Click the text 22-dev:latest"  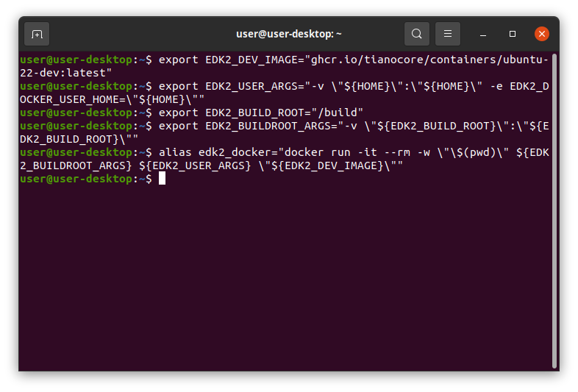click(x=65, y=73)
